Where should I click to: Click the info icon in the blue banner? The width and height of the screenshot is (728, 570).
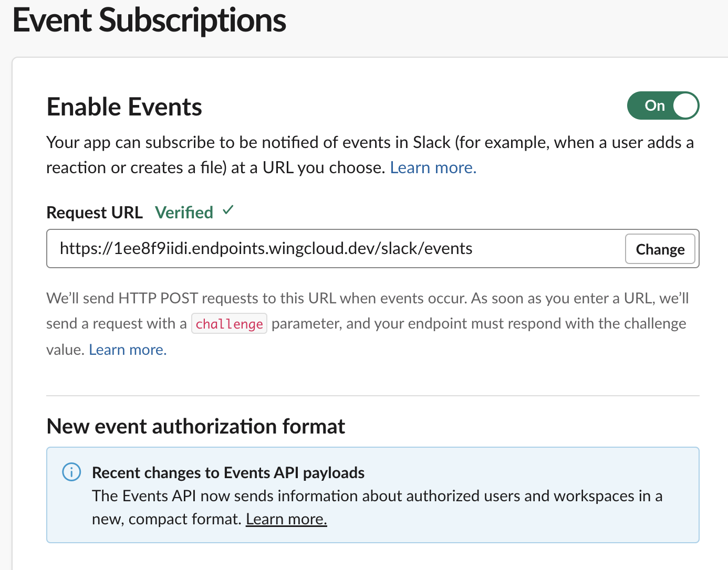71,472
